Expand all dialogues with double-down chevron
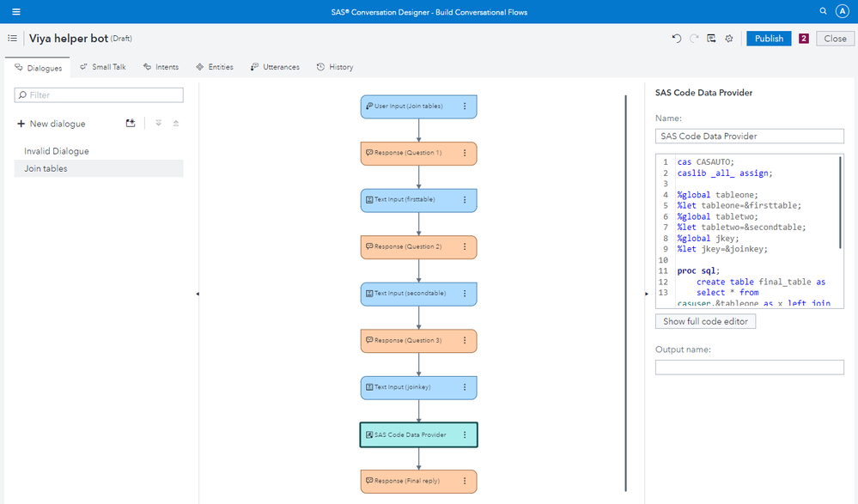The image size is (858, 504). [159, 124]
